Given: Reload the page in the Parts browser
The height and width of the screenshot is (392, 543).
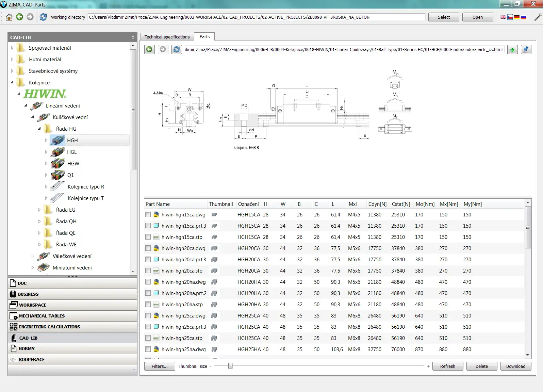Looking at the screenshot, I should pyautogui.click(x=177, y=49).
